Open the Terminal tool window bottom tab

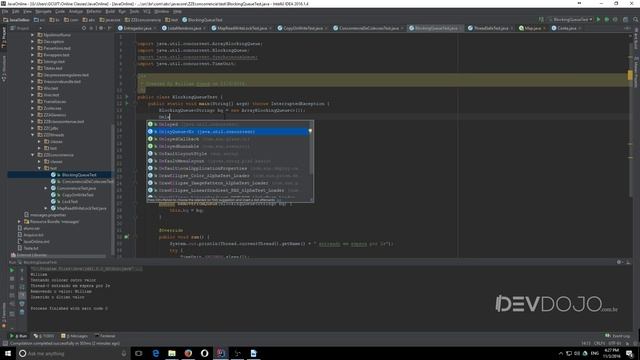pyautogui.click(x=105, y=336)
